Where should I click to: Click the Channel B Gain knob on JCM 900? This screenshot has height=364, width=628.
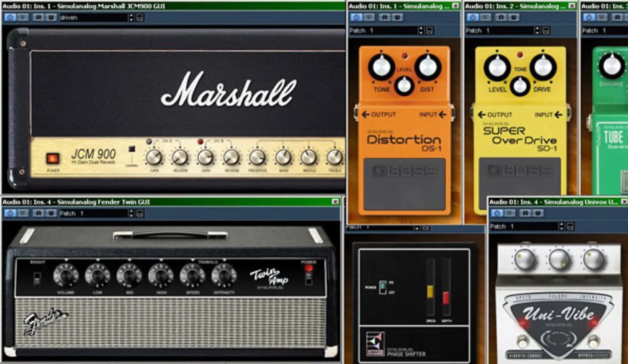tap(206, 157)
